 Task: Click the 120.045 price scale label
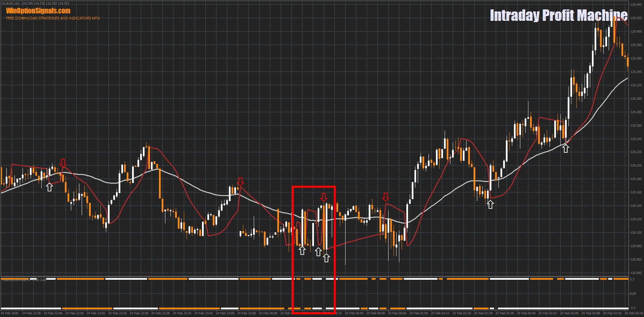click(x=636, y=273)
